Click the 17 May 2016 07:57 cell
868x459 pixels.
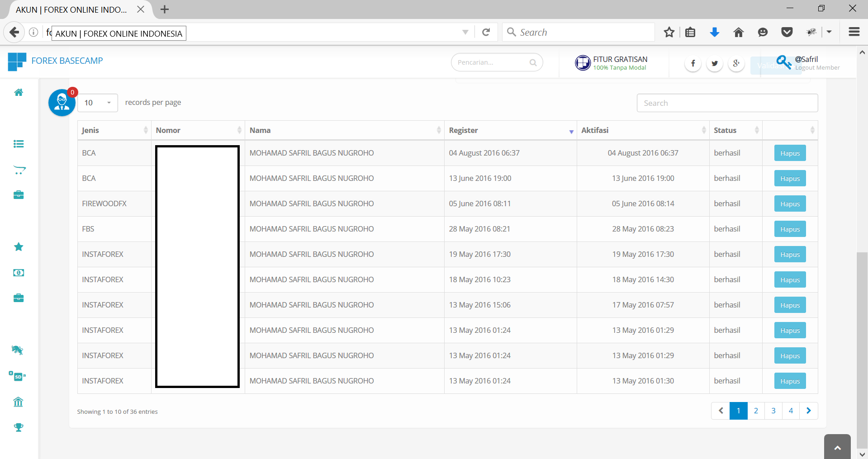(x=643, y=305)
